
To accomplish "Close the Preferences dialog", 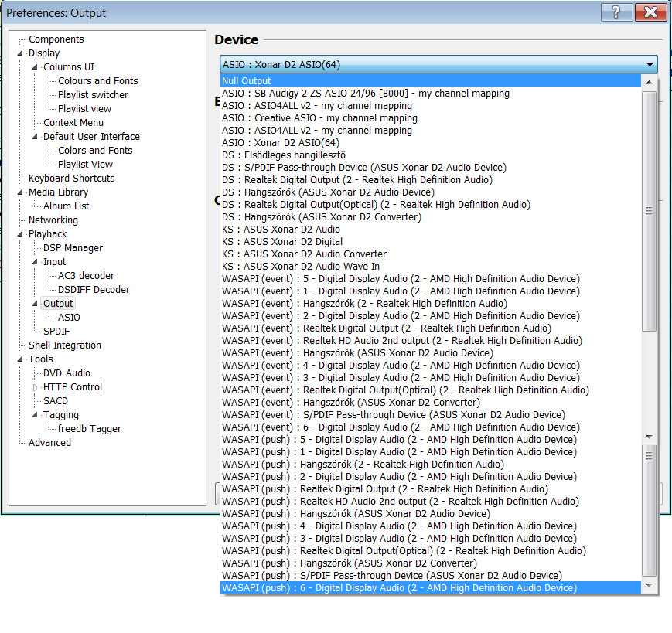I will tap(650, 12).
